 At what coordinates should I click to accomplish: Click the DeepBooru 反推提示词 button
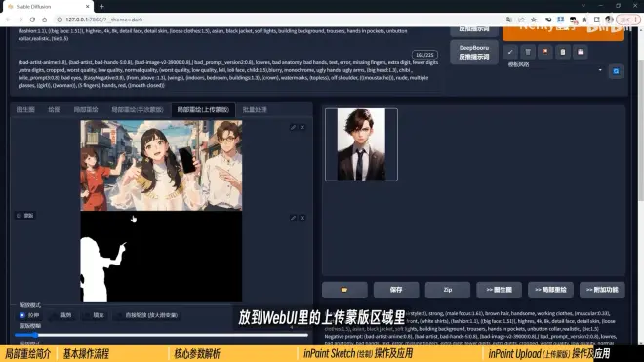tap(473, 52)
